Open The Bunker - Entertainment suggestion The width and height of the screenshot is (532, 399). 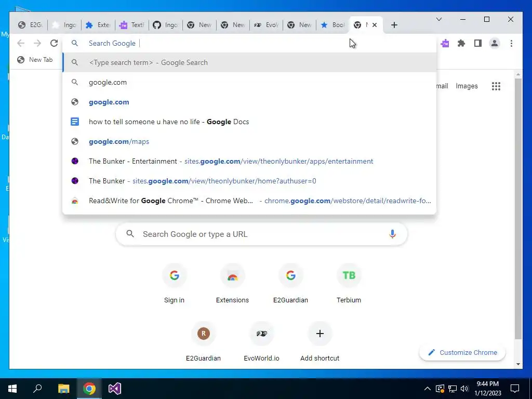pyautogui.click(x=249, y=161)
